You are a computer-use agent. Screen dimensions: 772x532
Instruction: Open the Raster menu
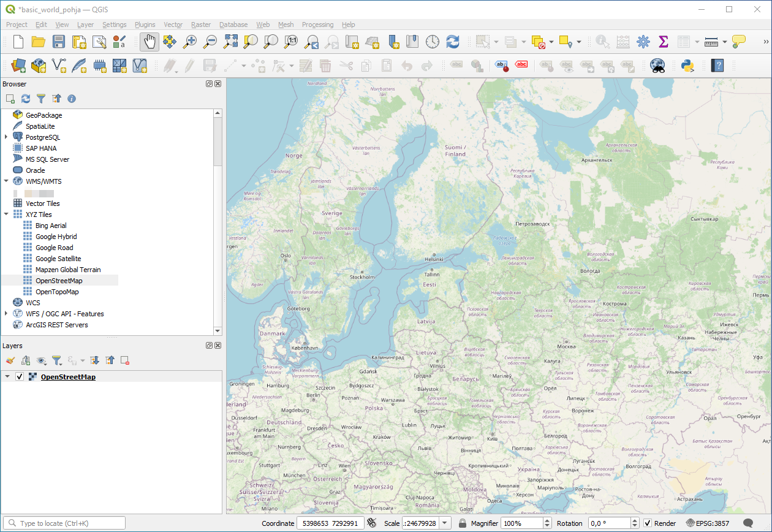[200, 25]
